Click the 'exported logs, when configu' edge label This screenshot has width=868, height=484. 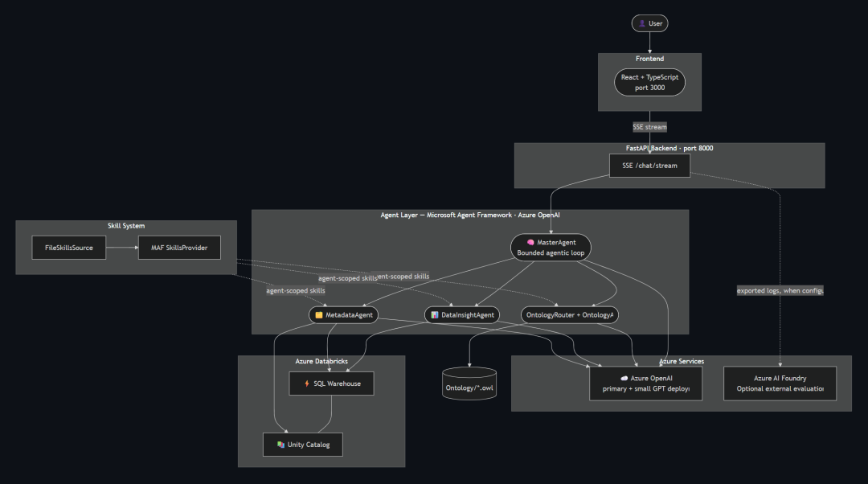pyautogui.click(x=780, y=291)
